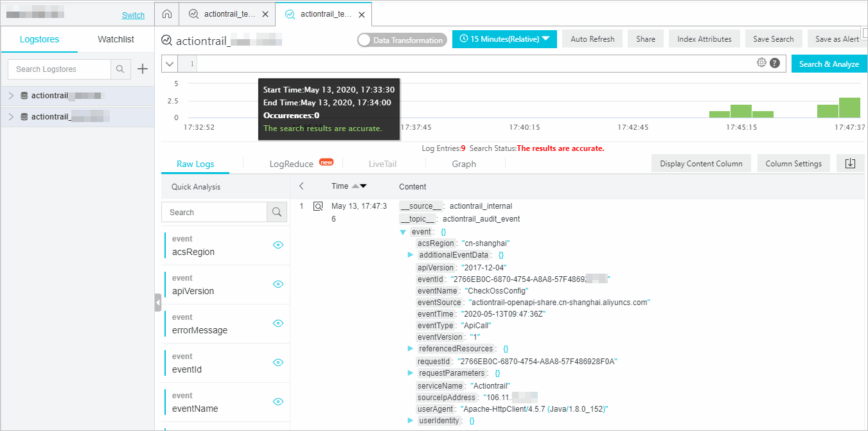Open the home tab icon
The width and height of the screenshot is (868, 431).
[x=167, y=14]
